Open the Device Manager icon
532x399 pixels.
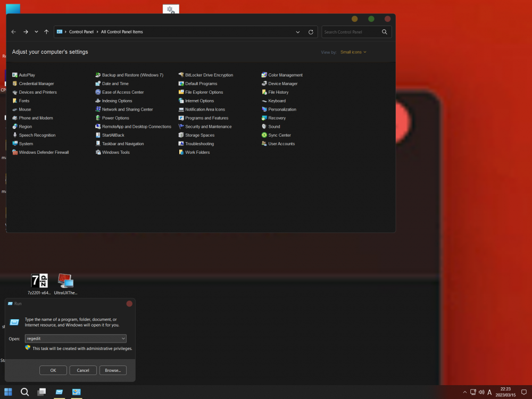(x=264, y=84)
